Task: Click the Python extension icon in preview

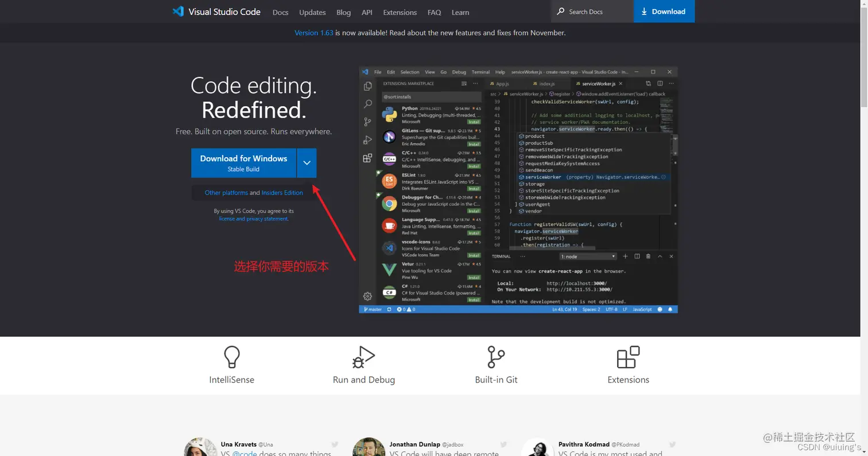Action: [389, 115]
